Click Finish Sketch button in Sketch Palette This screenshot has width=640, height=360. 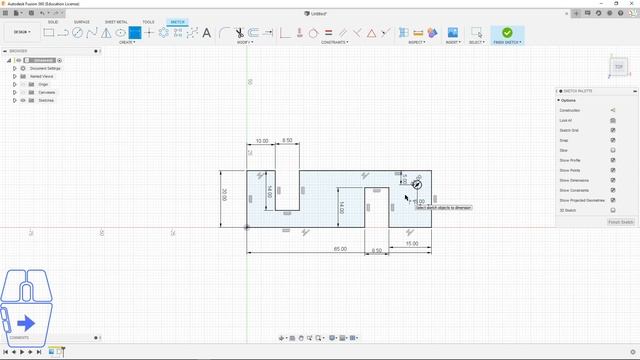coord(621,222)
